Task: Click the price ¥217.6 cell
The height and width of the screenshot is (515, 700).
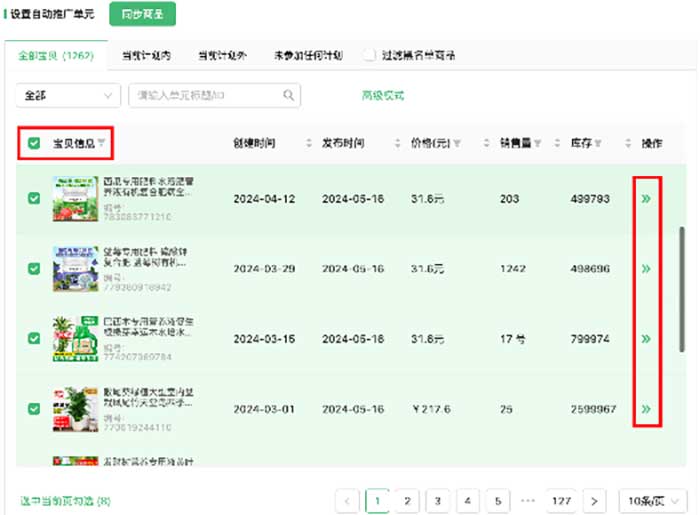Action: tap(431, 409)
